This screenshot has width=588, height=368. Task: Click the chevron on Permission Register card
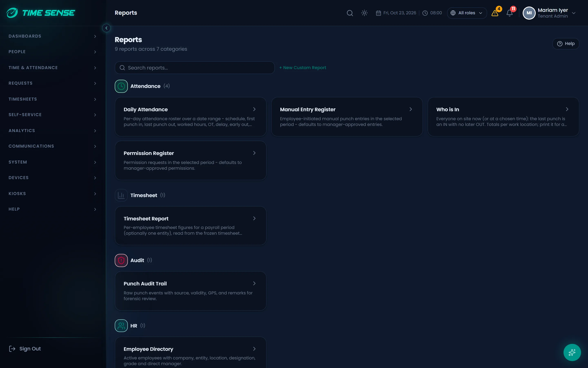254,153
